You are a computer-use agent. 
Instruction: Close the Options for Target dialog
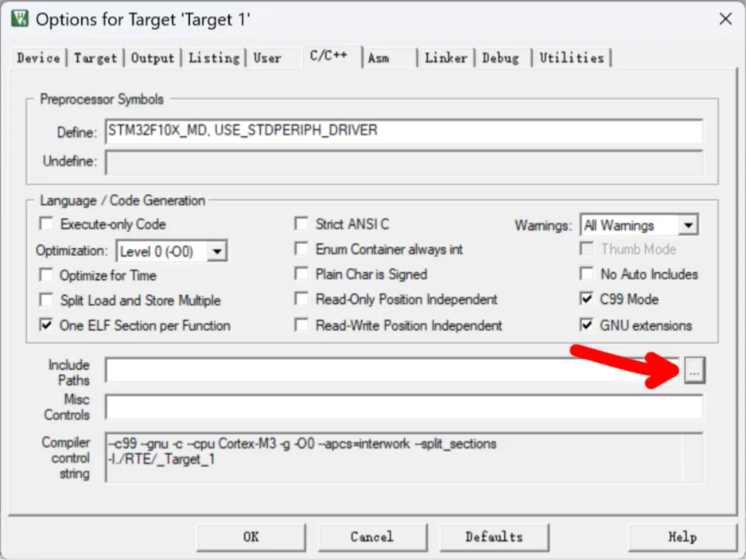point(725,19)
